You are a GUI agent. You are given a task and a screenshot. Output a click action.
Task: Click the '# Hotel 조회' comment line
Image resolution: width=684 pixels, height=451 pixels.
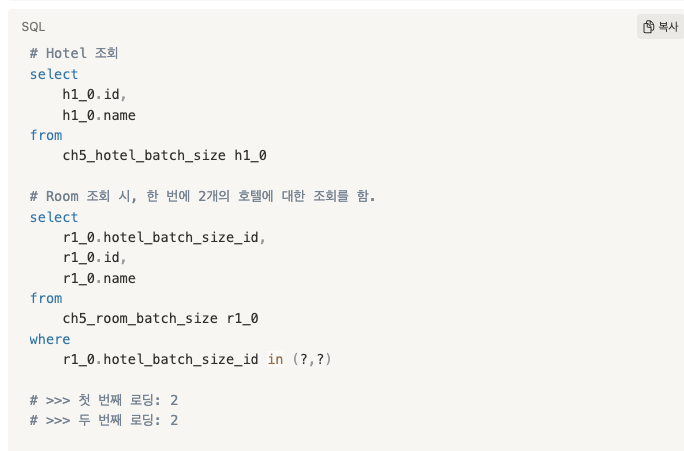(x=74, y=53)
